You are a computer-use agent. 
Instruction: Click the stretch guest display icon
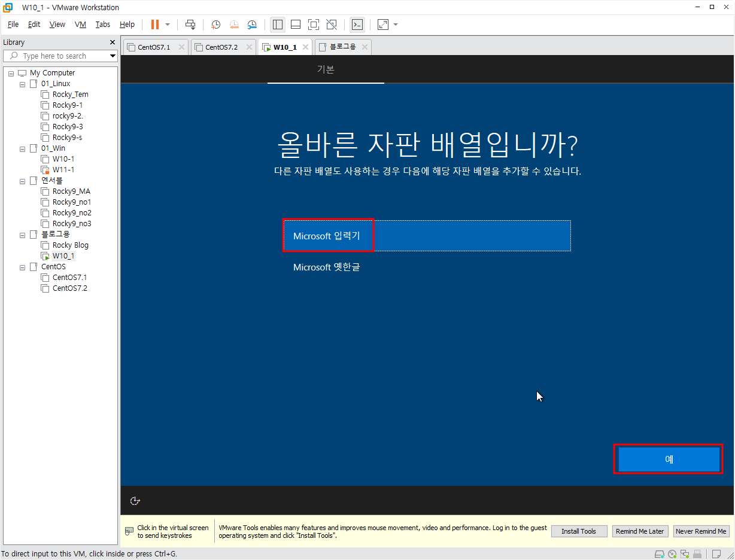coord(383,25)
